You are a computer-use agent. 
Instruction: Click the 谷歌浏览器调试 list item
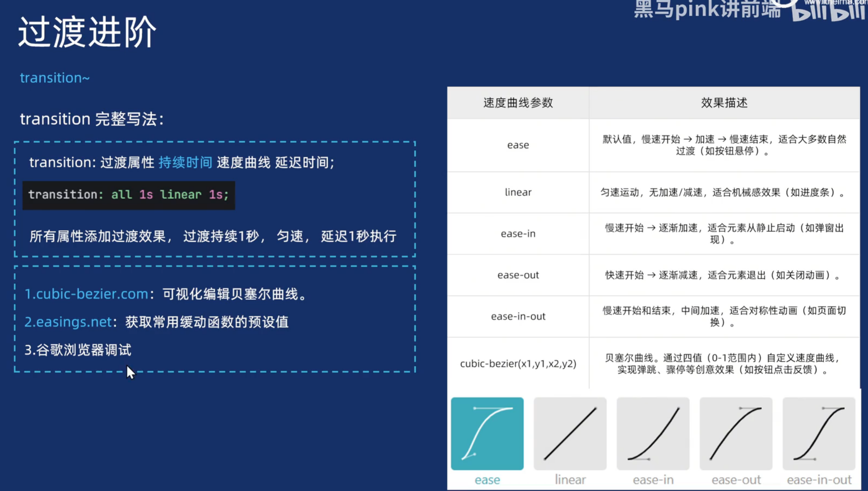point(78,350)
